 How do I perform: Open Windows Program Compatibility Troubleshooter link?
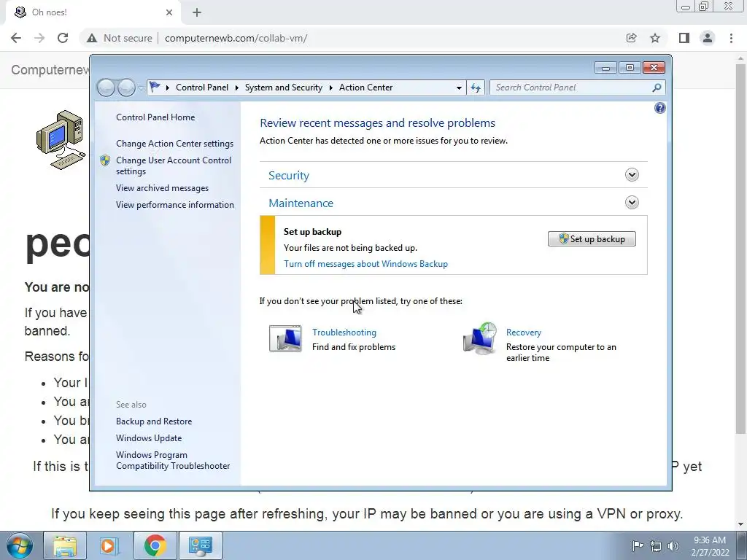[173, 461]
